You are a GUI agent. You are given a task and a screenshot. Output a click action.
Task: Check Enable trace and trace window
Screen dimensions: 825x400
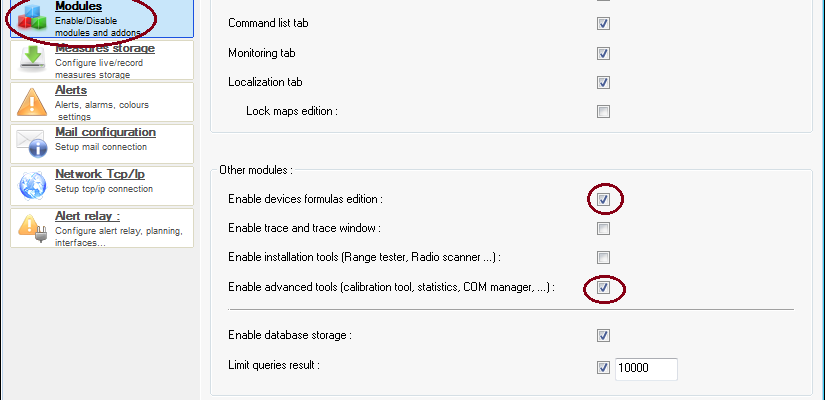tap(603, 228)
